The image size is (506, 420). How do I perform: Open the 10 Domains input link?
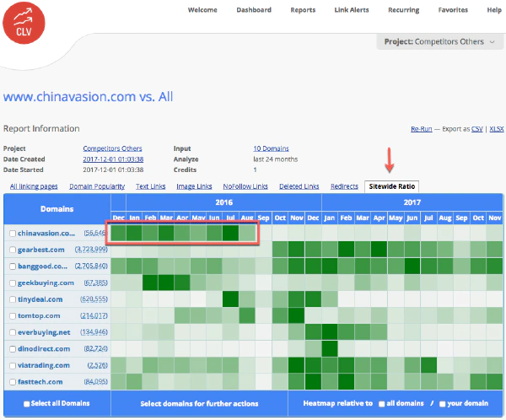click(271, 148)
